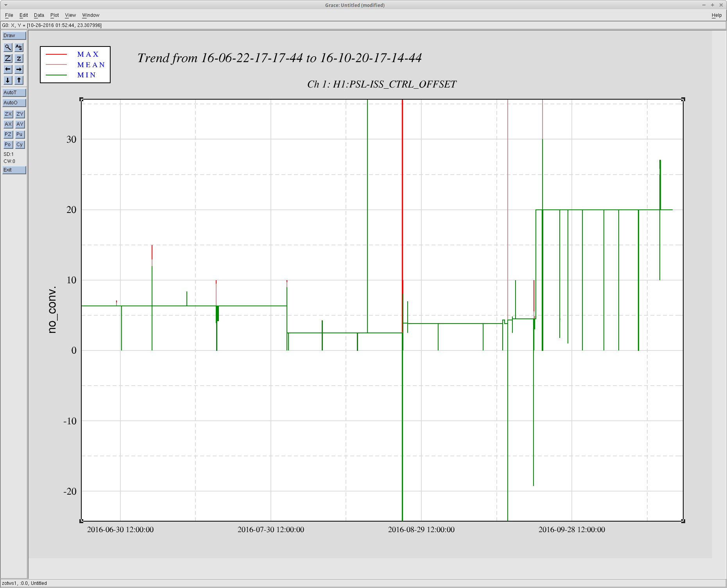This screenshot has width=727, height=588.
Task: Click the ZY zoom y-axis button
Action: point(20,114)
